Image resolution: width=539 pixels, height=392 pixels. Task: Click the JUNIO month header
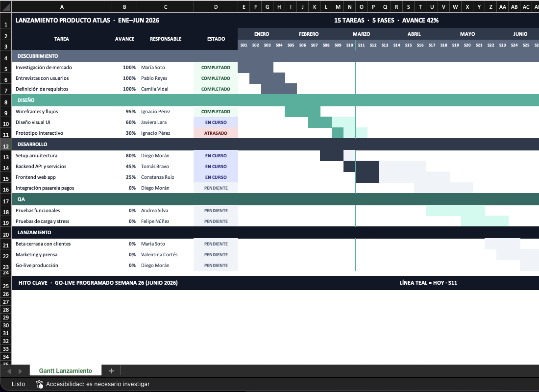pos(520,34)
